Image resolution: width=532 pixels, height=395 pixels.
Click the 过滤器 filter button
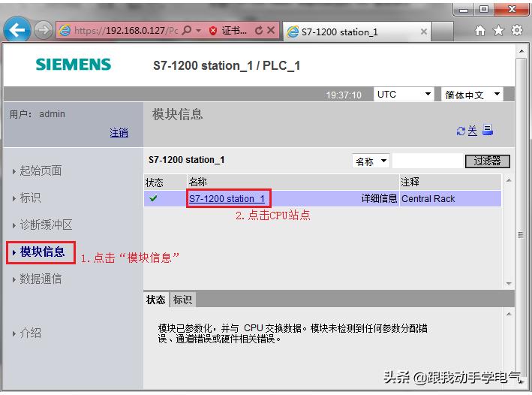pos(487,161)
